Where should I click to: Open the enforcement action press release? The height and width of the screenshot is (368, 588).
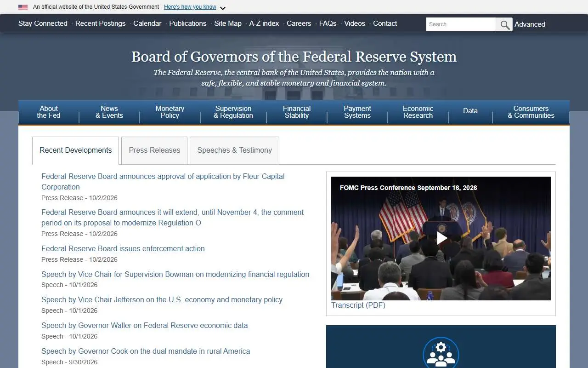pyautogui.click(x=123, y=248)
